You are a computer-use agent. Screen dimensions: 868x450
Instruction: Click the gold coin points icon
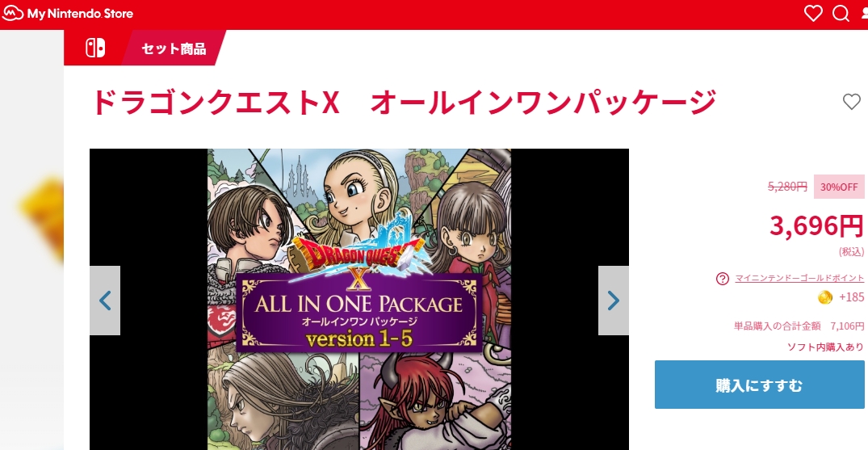click(x=825, y=297)
